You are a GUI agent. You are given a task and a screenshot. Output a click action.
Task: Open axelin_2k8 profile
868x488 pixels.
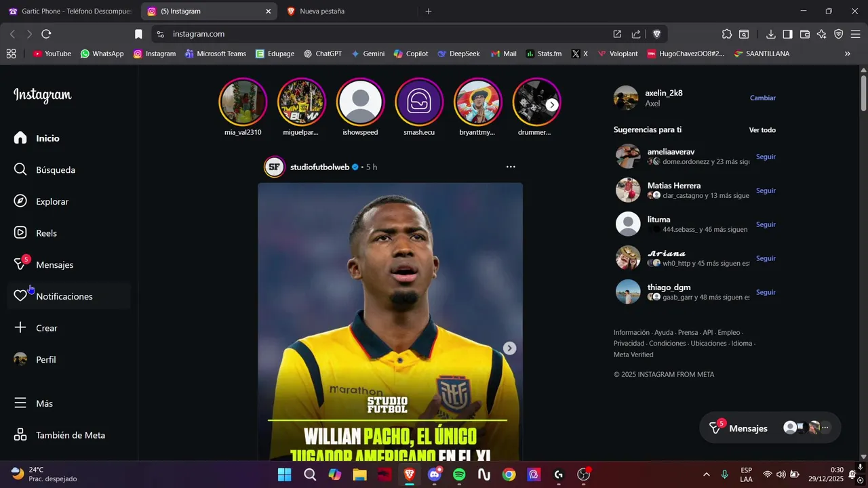pos(664,94)
